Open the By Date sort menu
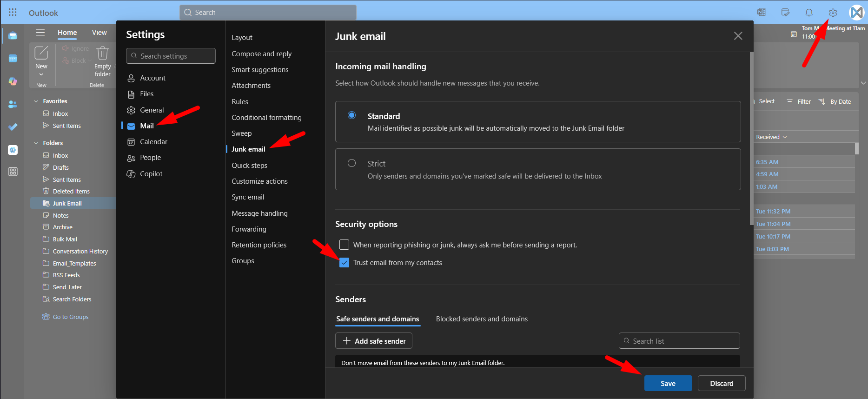This screenshot has width=868, height=399. (835, 102)
